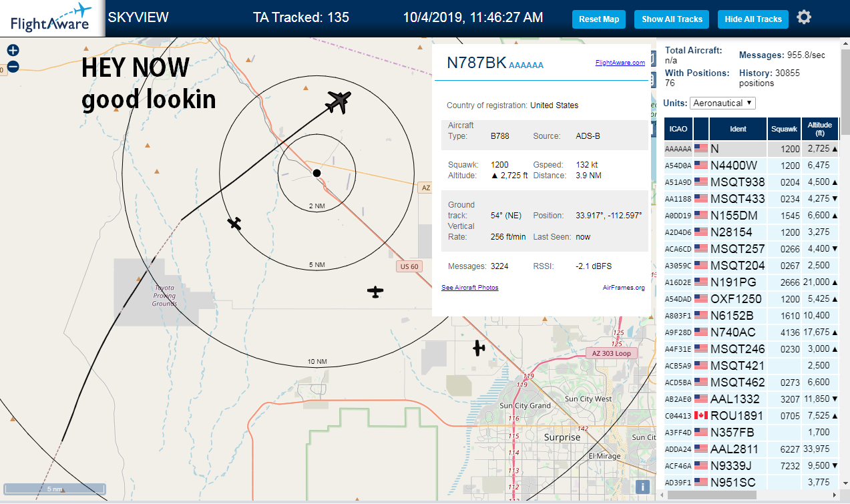This screenshot has height=504, width=850.
Task: Click the Reset Map button
Action: [599, 19]
